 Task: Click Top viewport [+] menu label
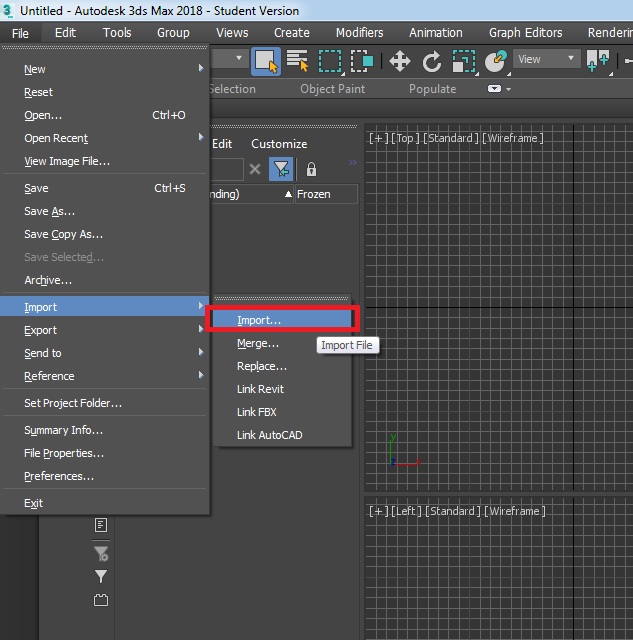pos(379,138)
